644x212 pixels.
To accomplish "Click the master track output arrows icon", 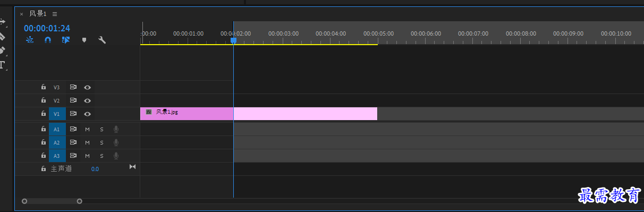I will (132, 167).
